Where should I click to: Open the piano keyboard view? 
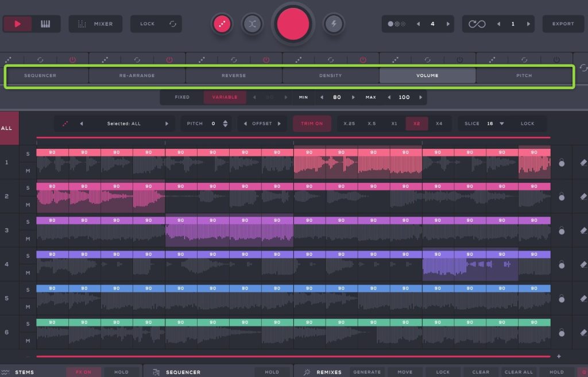pyautogui.click(x=45, y=24)
